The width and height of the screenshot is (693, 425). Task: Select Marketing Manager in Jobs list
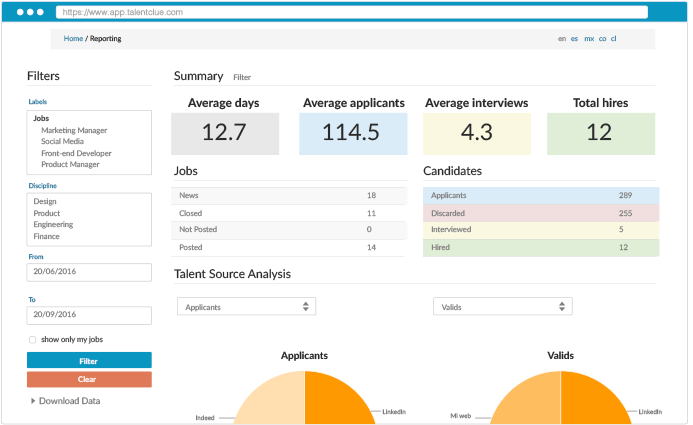pos(74,130)
